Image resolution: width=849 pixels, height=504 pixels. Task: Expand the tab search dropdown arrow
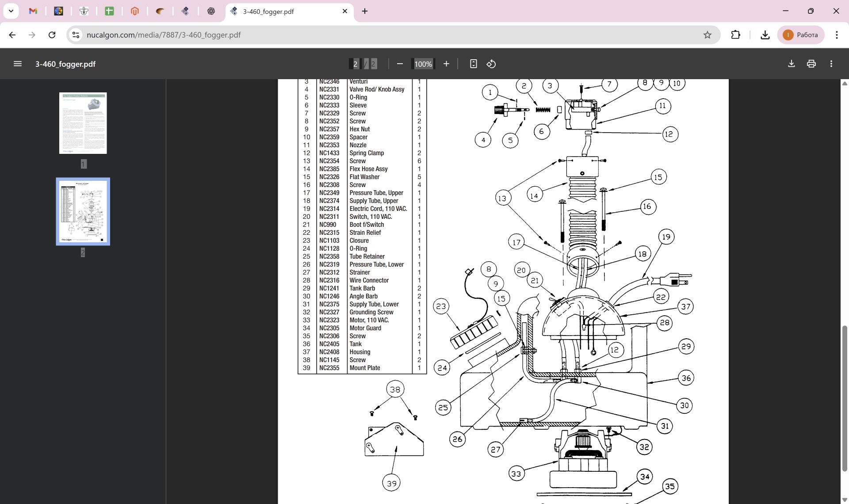11,11
